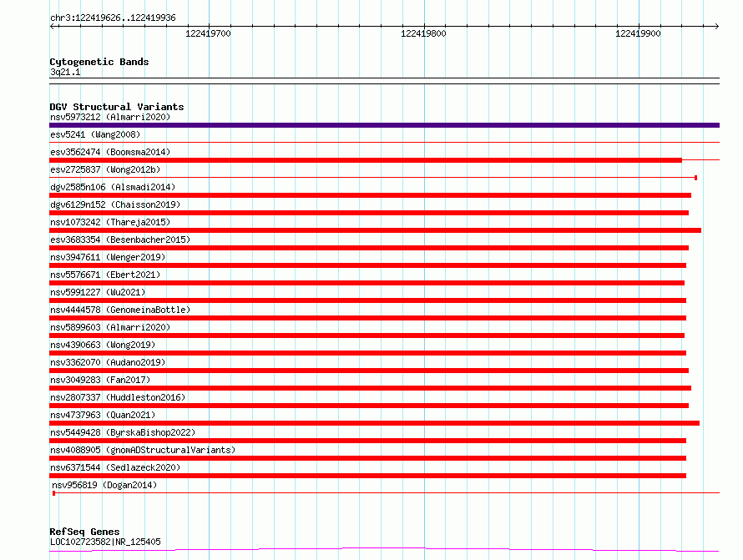
Task: Click the Cytogenetic Bands track title
Action: (x=99, y=62)
